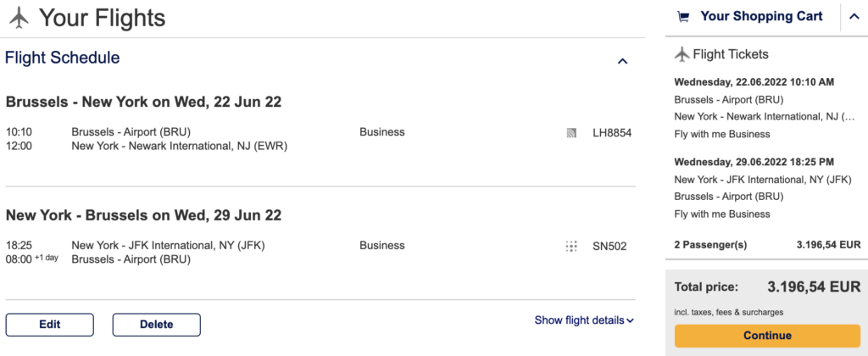The height and width of the screenshot is (356, 868).
Task: Click the New York - Brussels 29 Jun heading
Action: click(x=143, y=215)
